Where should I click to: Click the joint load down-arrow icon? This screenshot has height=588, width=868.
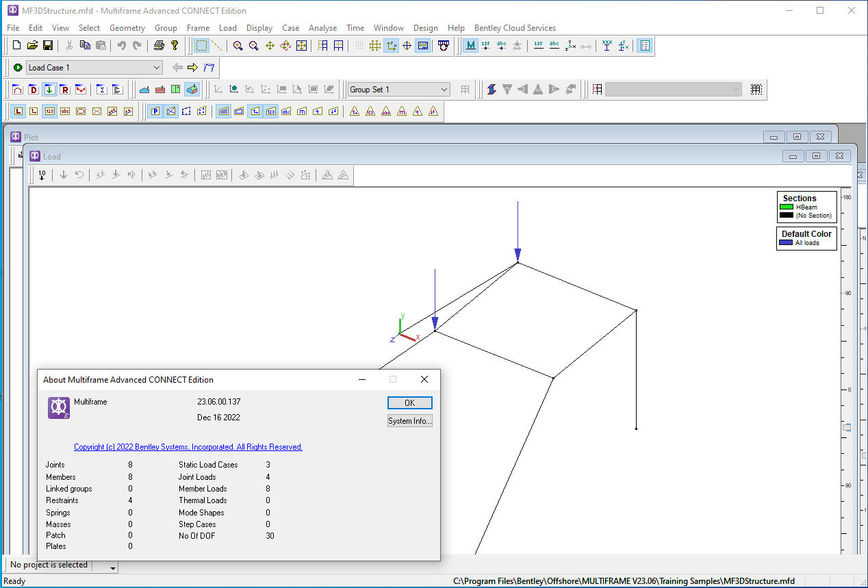[x=64, y=175]
